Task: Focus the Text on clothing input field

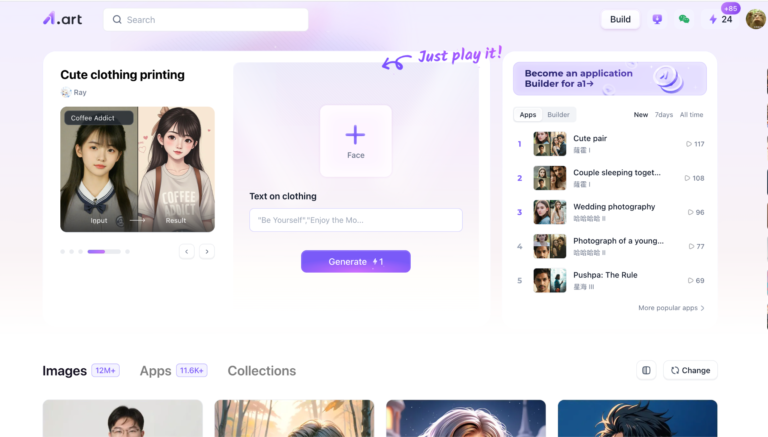Action: [356, 220]
